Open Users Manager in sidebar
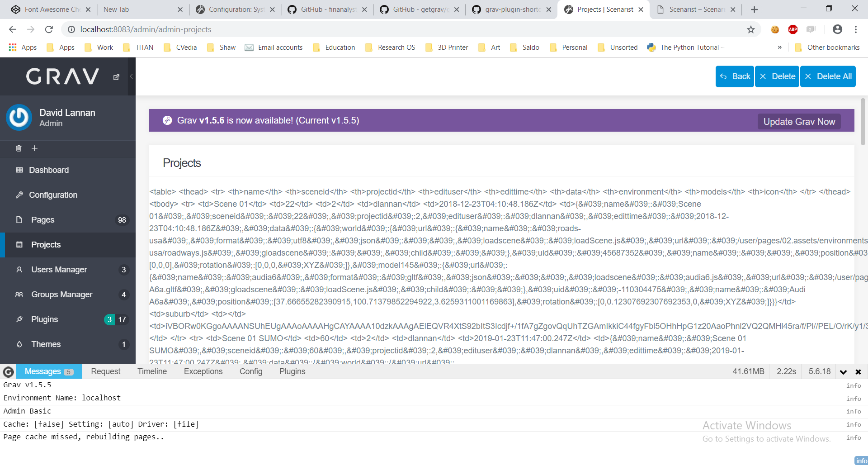Image resolution: width=868 pixels, height=466 pixels. pos(68,270)
